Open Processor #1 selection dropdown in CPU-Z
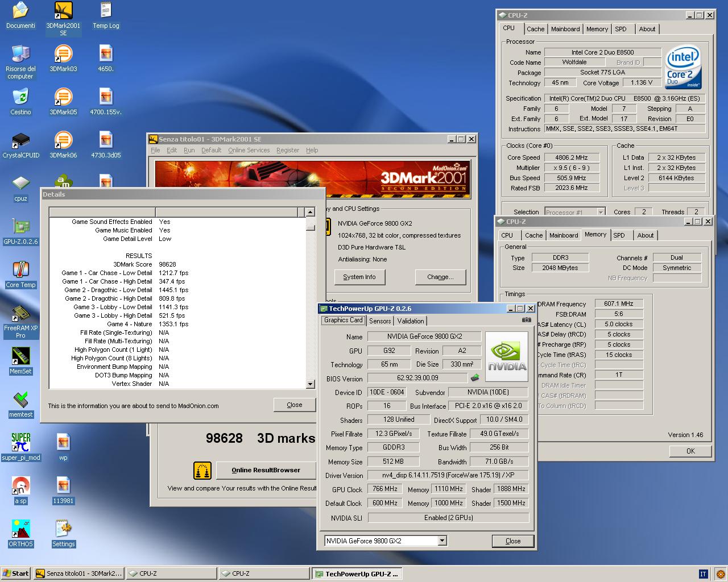The image size is (728, 582). tap(601, 212)
